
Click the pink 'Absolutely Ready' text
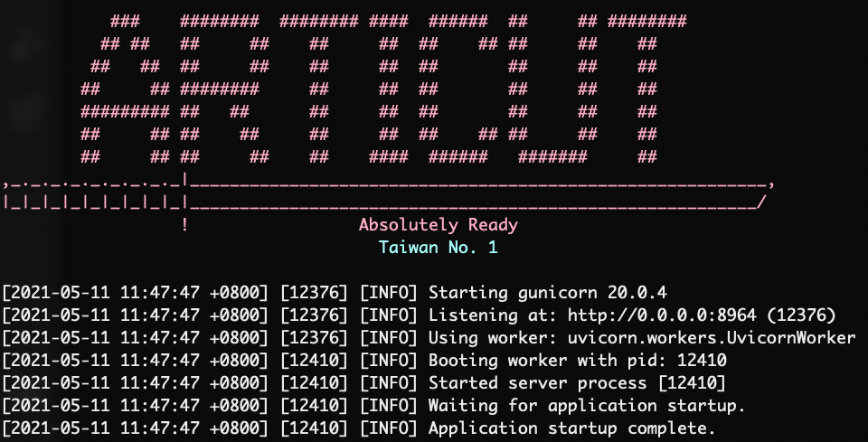(x=438, y=225)
